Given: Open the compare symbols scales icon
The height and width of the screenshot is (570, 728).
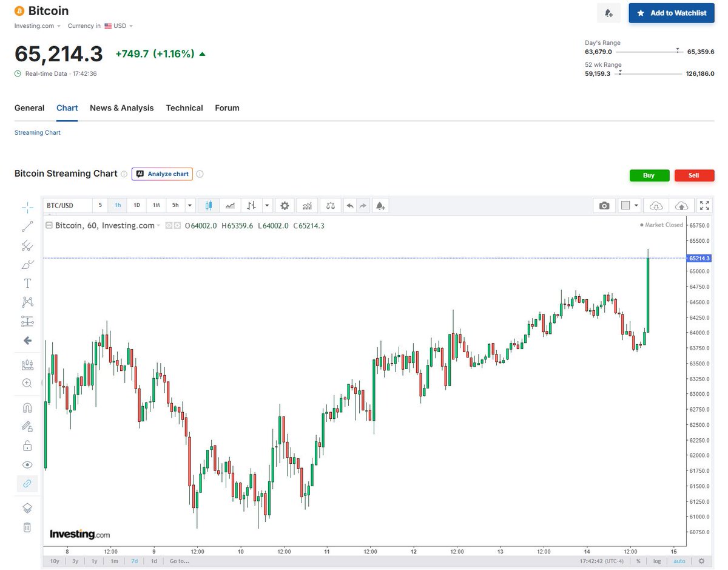Looking at the screenshot, I should coord(330,205).
